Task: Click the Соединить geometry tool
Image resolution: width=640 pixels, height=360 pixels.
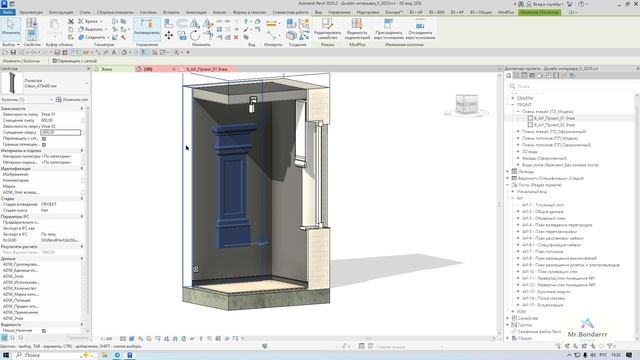Action: pos(92,37)
